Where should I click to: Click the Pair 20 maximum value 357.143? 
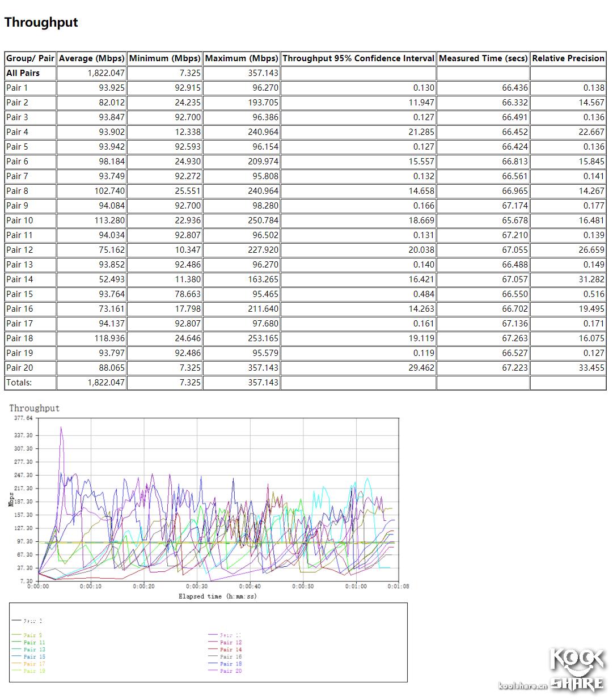261,367
